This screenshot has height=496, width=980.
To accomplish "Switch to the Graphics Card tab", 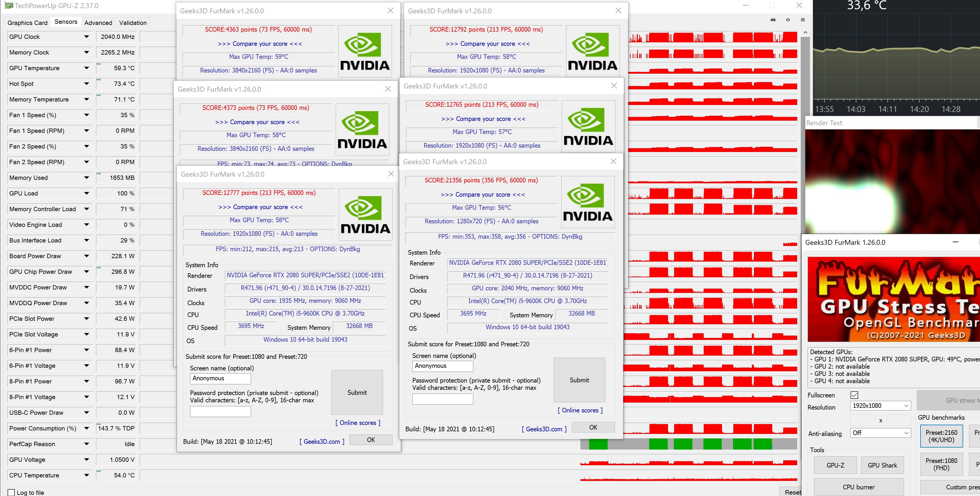I will tap(27, 23).
